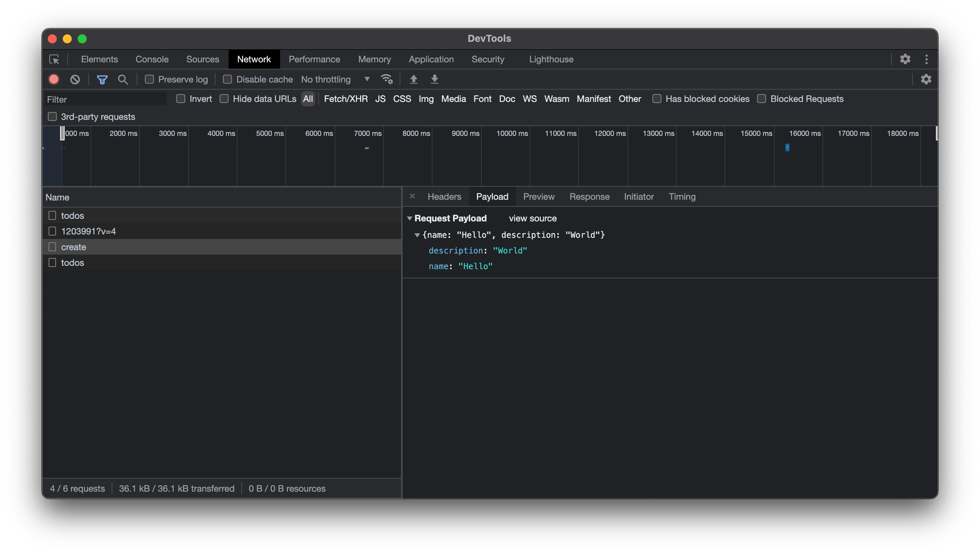Screen dimensions: 980x554
Task: Filter requests by CSS
Action: [x=402, y=99]
